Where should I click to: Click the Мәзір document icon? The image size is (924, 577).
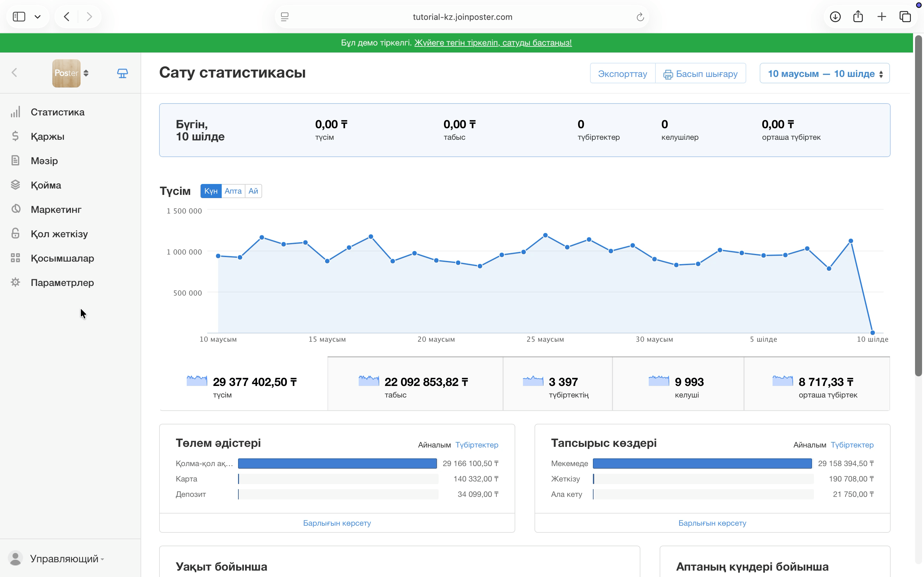pyautogui.click(x=15, y=160)
